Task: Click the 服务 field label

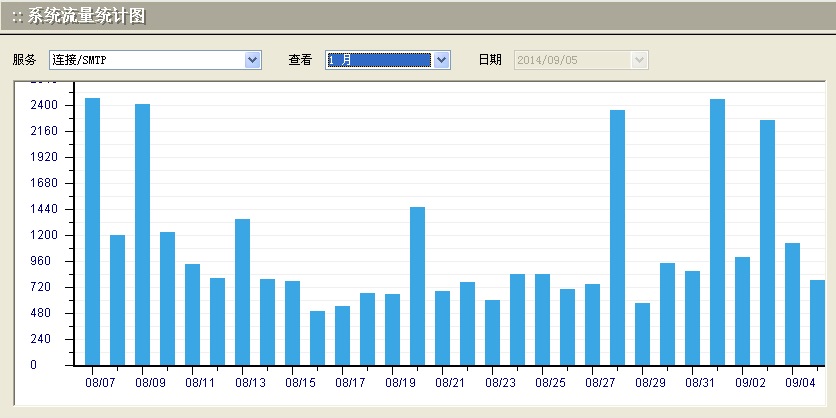Action: (x=24, y=60)
